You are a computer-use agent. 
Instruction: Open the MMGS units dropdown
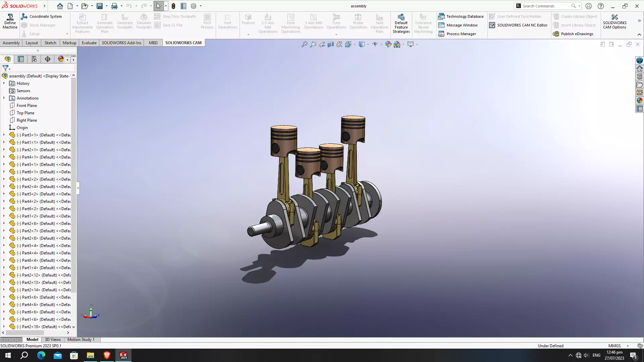coord(628,346)
